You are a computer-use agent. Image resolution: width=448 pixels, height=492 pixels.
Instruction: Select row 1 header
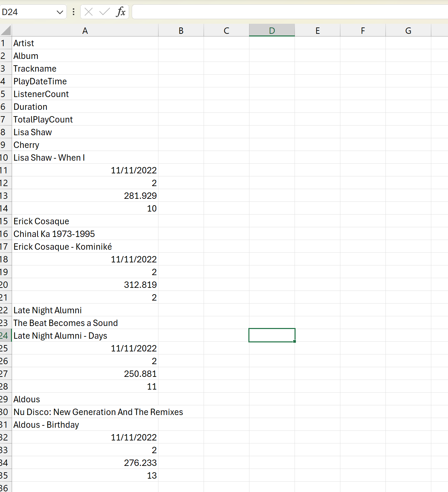[x=4, y=43]
